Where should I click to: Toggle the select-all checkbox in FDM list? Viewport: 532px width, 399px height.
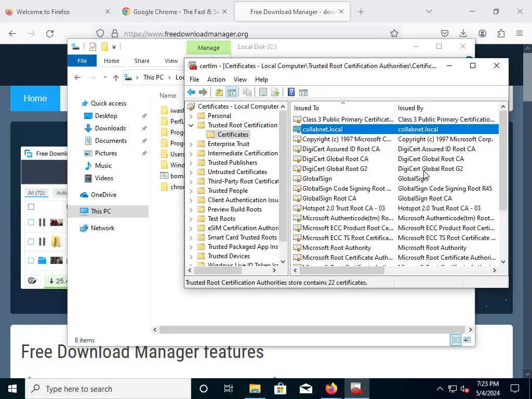coord(31,207)
